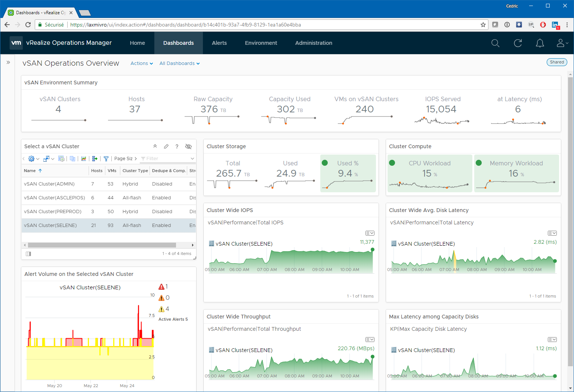This screenshot has width=574, height=392.
Task: Click the Filter input field
Action: coord(167,159)
